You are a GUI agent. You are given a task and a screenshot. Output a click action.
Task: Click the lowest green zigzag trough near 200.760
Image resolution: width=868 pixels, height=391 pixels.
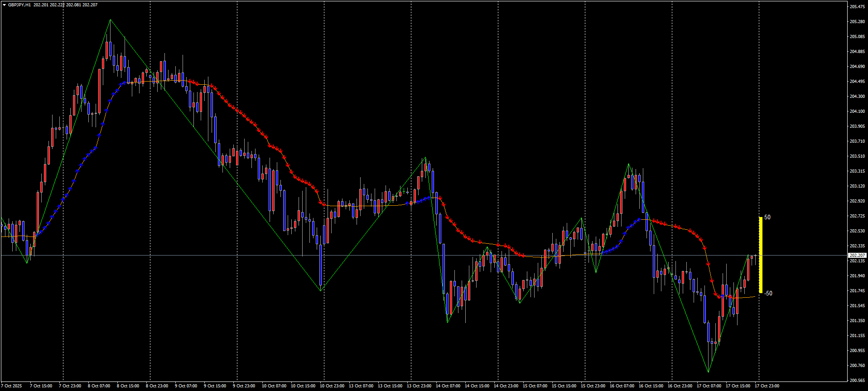tap(708, 372)
